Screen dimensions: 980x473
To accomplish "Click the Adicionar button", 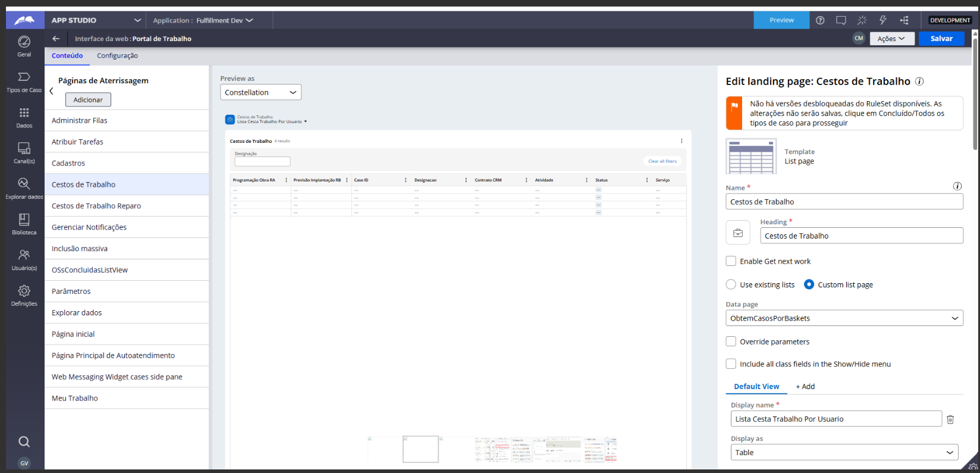I will point(88,100).
